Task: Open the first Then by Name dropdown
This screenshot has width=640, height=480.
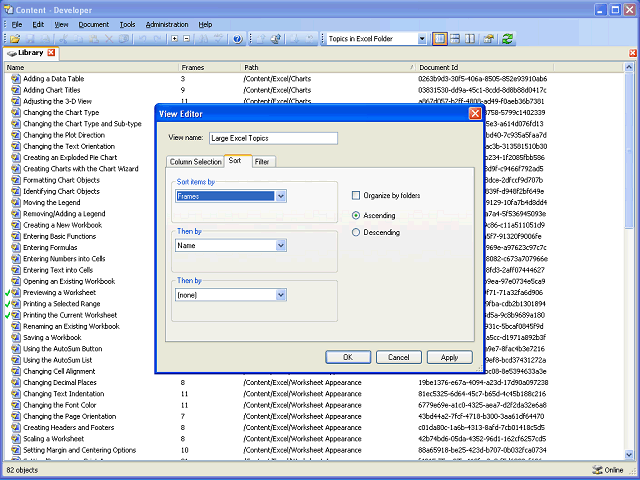Action: (x=281, y=245)
